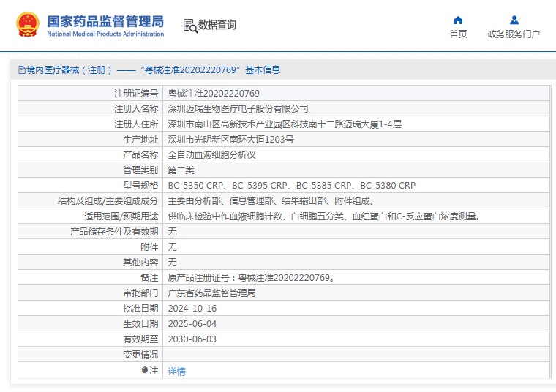Click 数据查询 label
Image resolution: width=556 pixels, height=392 pixels.
tap(217, 25)
